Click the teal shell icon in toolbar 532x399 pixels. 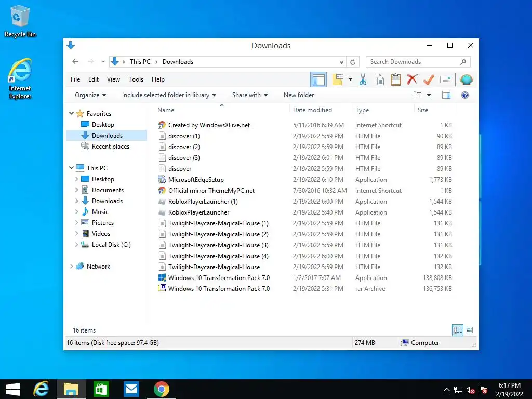(x=466, y=79)
